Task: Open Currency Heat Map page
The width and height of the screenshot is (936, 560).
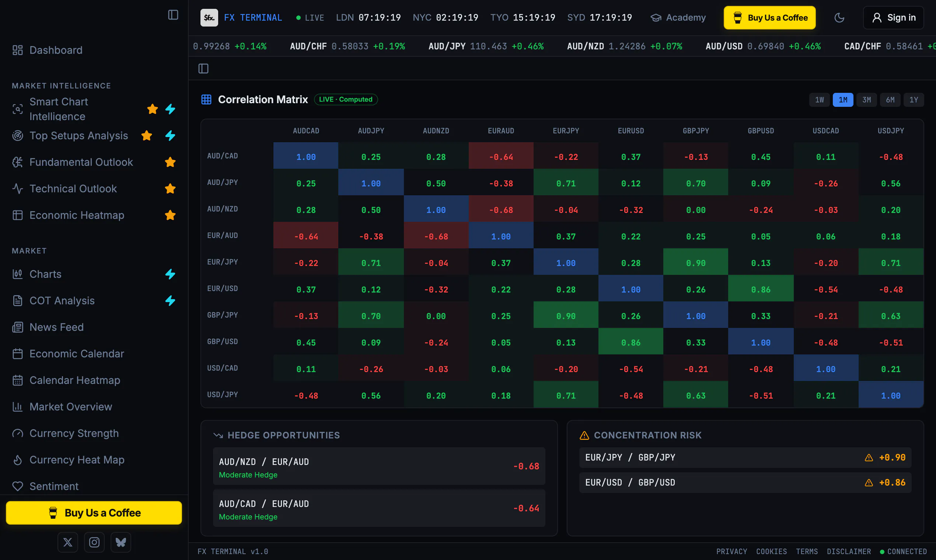Action: point(94,460)
